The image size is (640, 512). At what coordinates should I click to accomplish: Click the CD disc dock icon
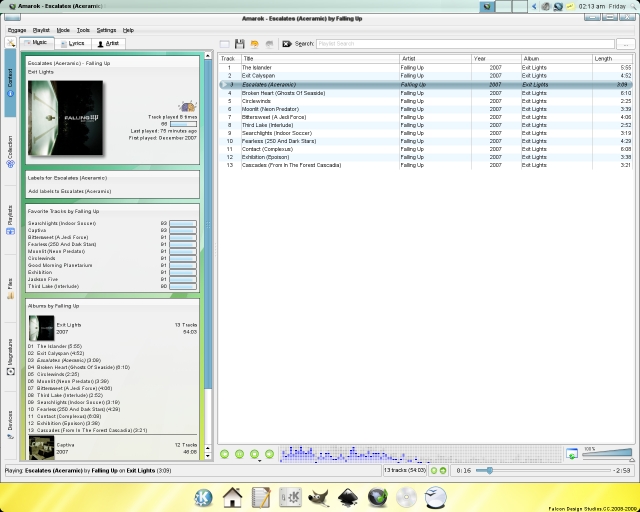click(x=406, y=498)
